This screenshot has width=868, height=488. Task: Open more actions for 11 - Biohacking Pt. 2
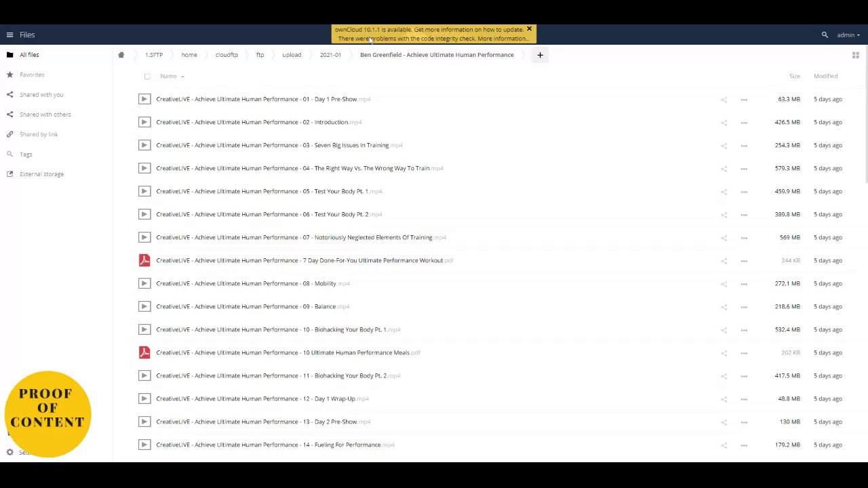[x=744, y=375]
